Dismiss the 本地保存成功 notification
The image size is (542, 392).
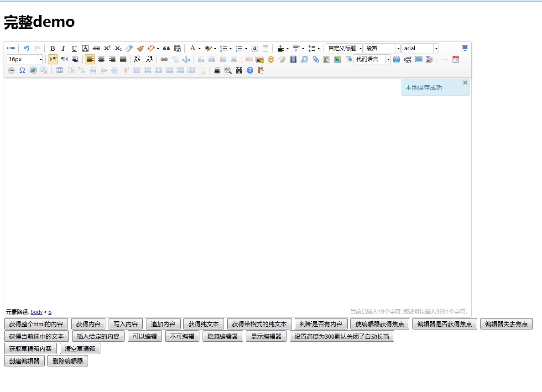pyautogui.click(x=465, y=83)
